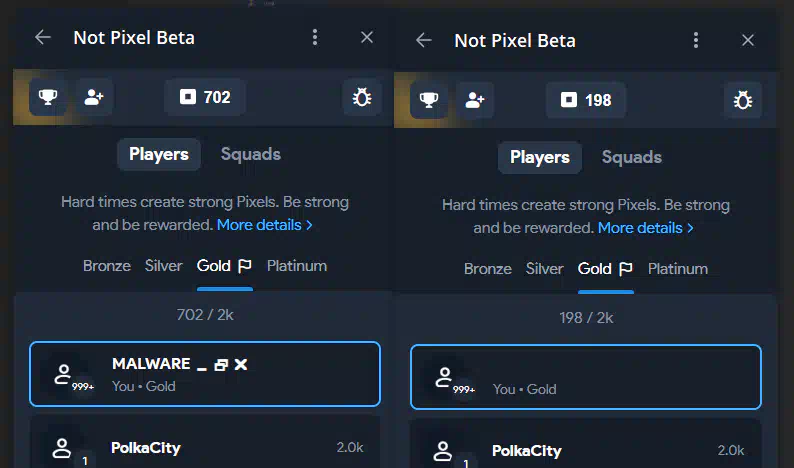Open More details link in left panel

(x=265, y=225)
